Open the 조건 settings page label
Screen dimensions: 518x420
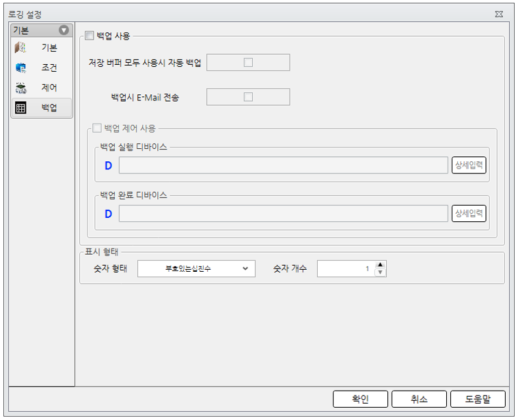coord(49,68)
